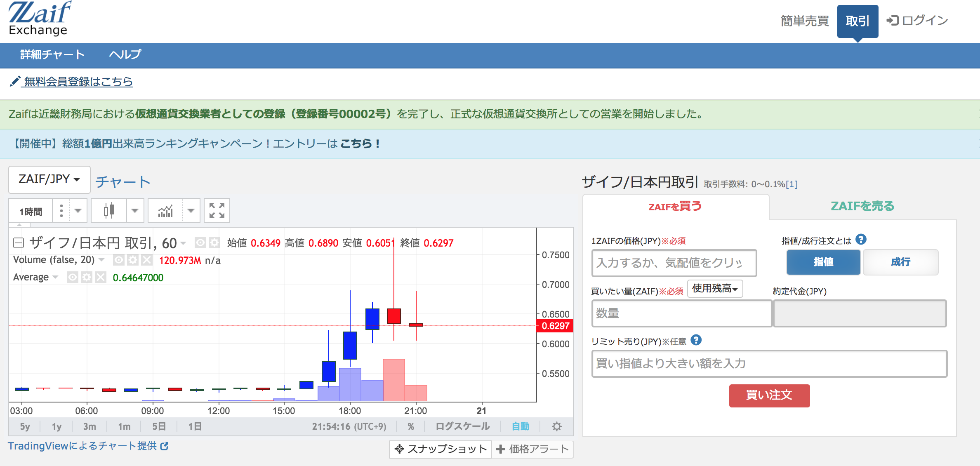The width and height of the screenshot is (980, 466).
Task: Toggle ログスケール log scale
Action: pos(463,426)
